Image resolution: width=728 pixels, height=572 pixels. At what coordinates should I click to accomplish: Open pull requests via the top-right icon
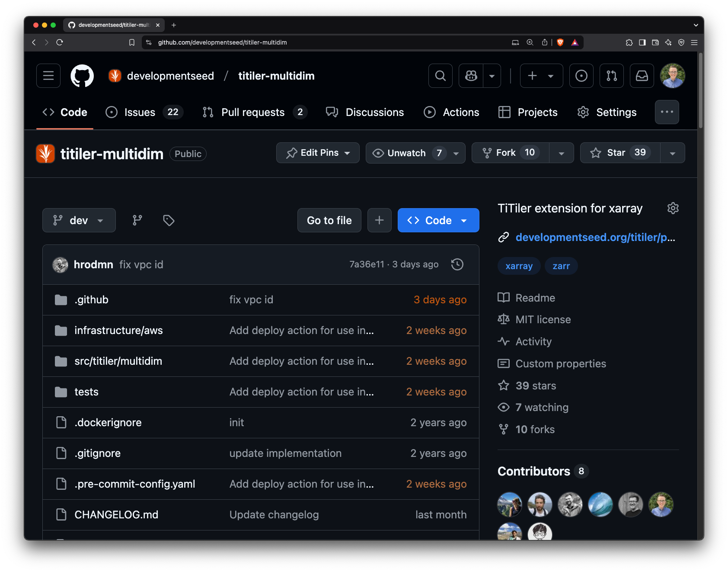coord(611,76)
